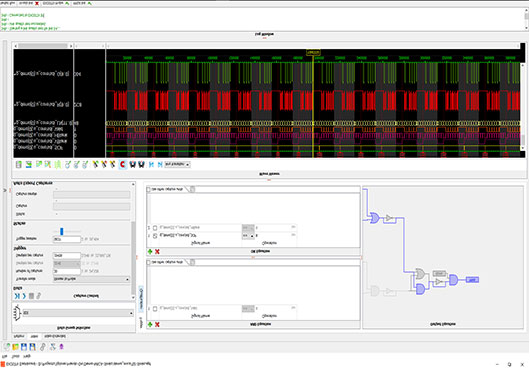Switch to the middle tab beside the main toolbar
The height and width of the screenshot is (369, 530).
tap(34, 337)
